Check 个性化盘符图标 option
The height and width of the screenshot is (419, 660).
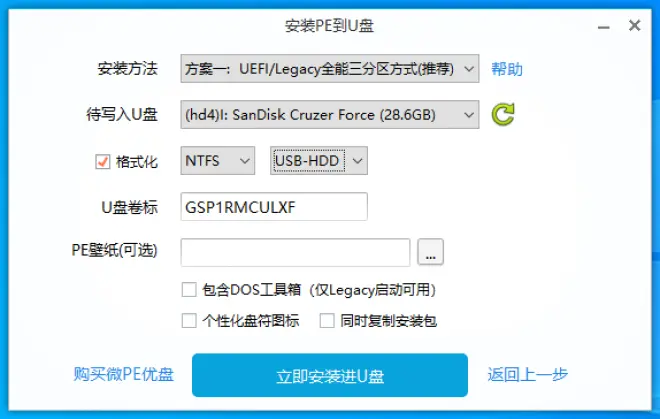189,321
